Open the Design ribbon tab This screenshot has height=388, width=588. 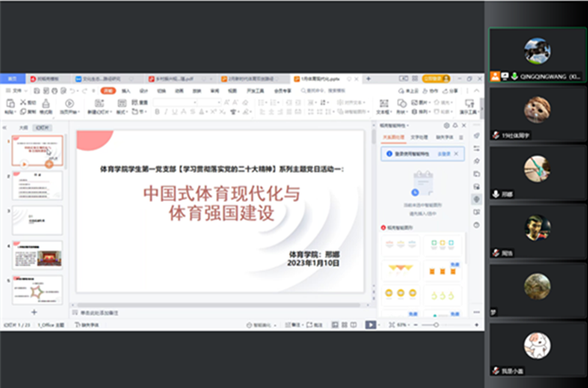coord(143,90)
